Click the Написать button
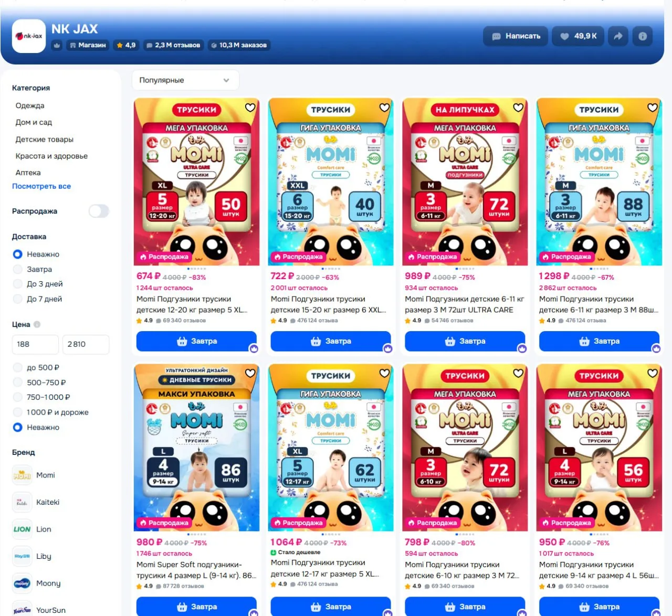This screenshot has height=616, width=672. [516, 36]
